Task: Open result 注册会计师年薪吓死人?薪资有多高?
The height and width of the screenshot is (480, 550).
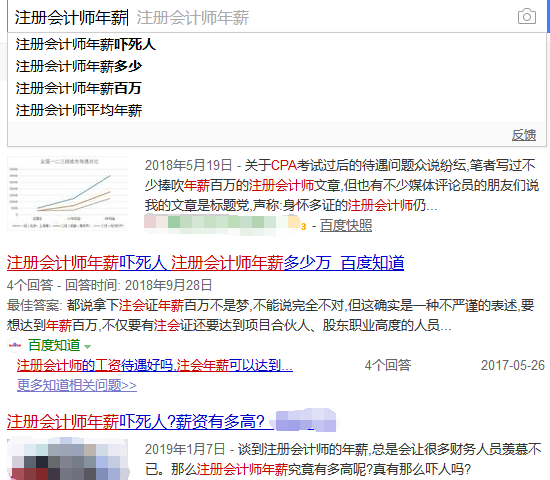Action: [x=140, y=422]
